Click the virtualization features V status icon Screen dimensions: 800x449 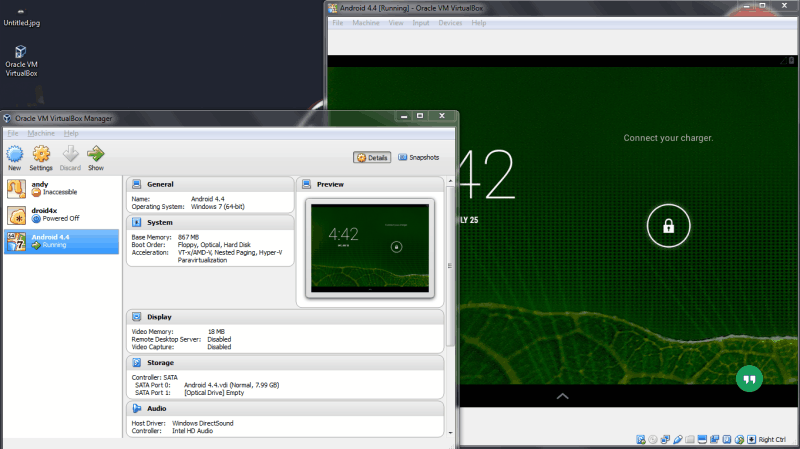pos(727,439)
